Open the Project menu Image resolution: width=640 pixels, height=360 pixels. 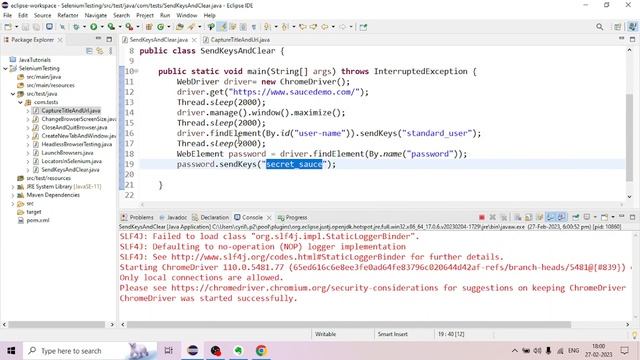[x=145, y=16]
